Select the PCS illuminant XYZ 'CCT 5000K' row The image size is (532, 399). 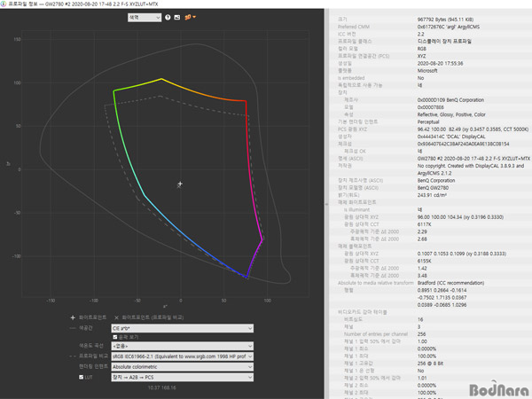(473, 129)
